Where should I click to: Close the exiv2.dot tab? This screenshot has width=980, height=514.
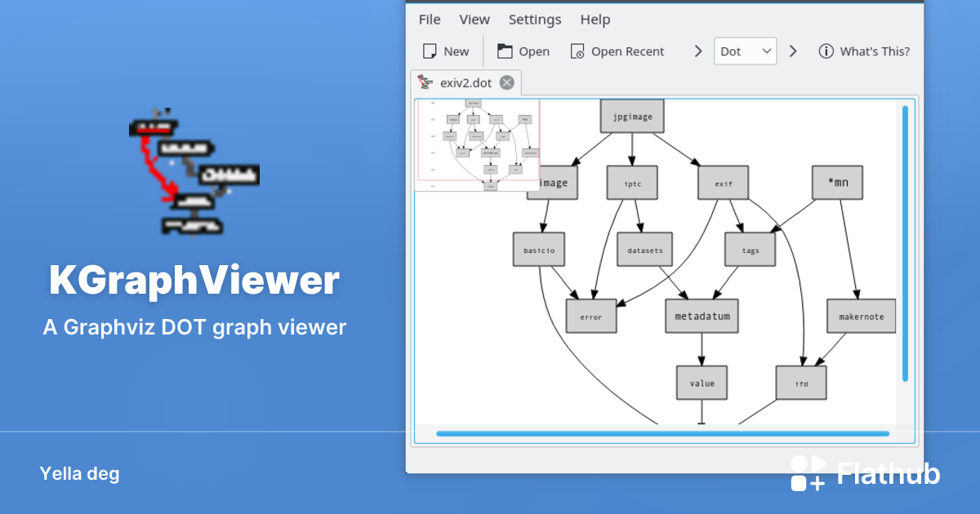pyautogui.click(x=506, y=82)
